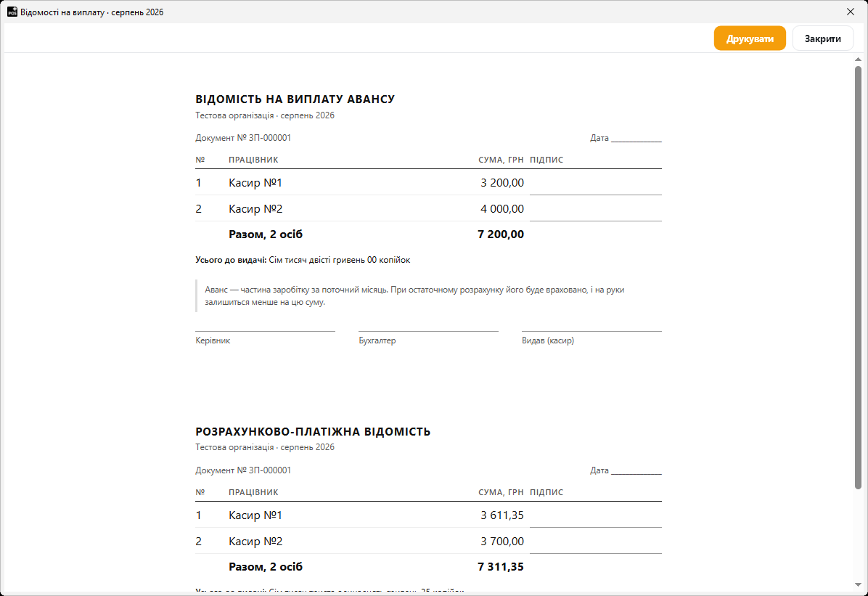Click the heading 'РОЗРАХУНКОВО-ПЛАТІЖНА ВІДОМІСТЬ'
868x596 pixels.
point(313,431)
